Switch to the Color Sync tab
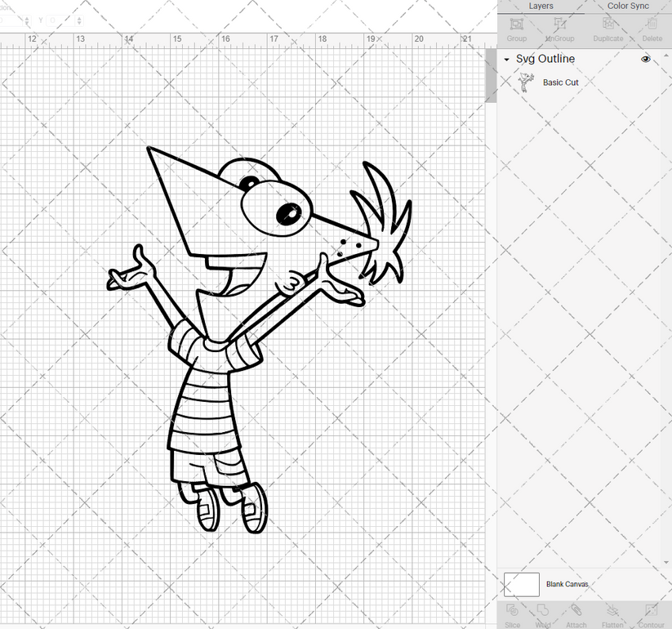 click(x=628, y=6)
